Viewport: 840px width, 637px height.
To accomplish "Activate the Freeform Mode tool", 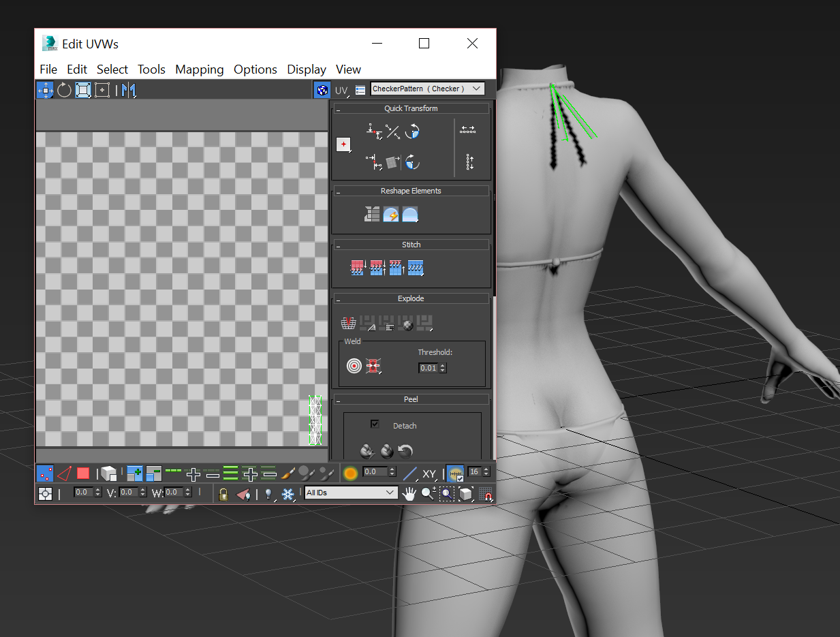I will click(102, 90).
